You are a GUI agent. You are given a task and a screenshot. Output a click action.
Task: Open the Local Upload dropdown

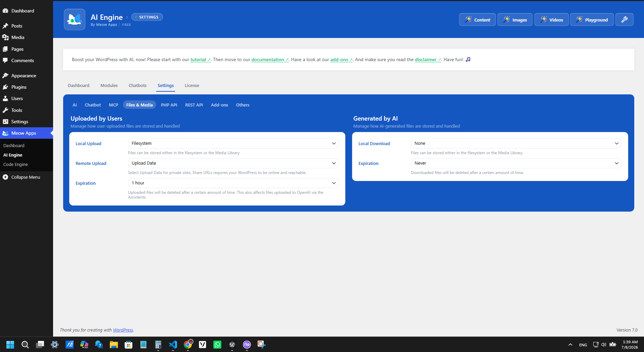[x=233, y=143]
